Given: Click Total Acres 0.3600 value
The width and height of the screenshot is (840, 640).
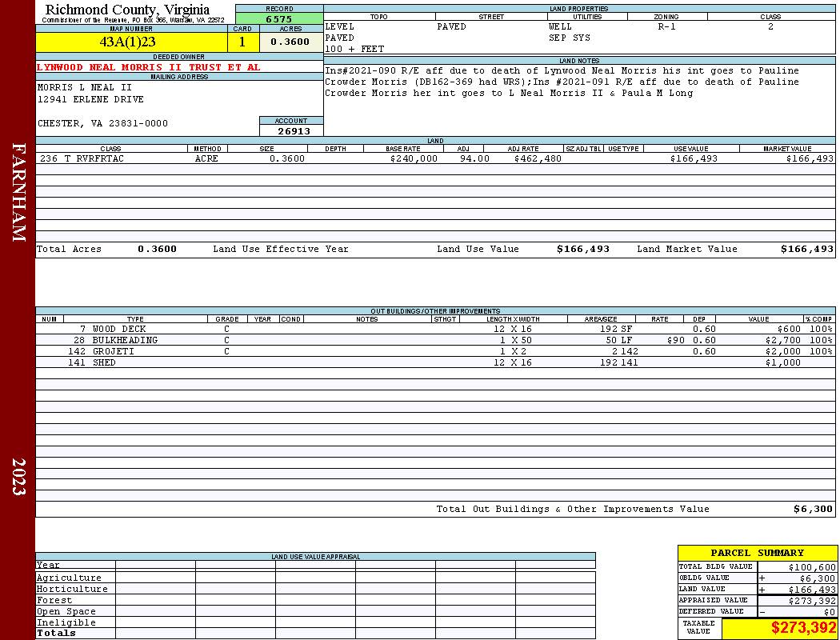Looking at the screenshot, I should (x=157, y=249).
